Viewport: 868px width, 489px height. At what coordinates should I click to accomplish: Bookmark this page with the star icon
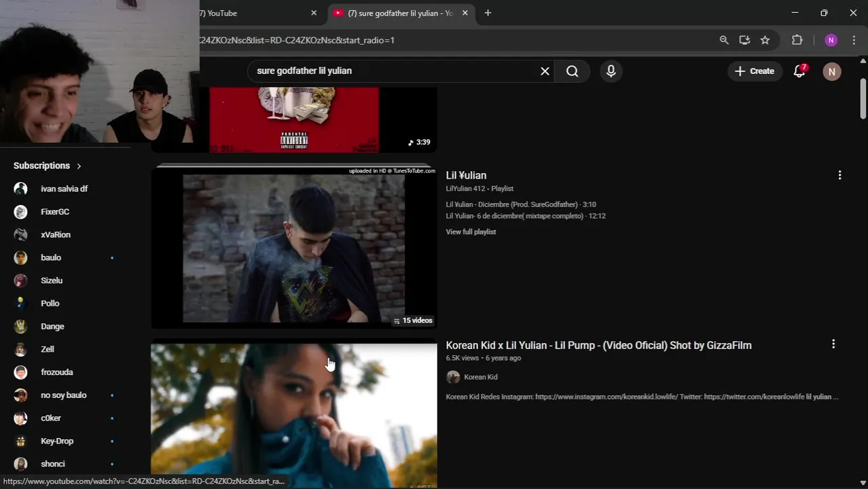[x=765, y=40]
